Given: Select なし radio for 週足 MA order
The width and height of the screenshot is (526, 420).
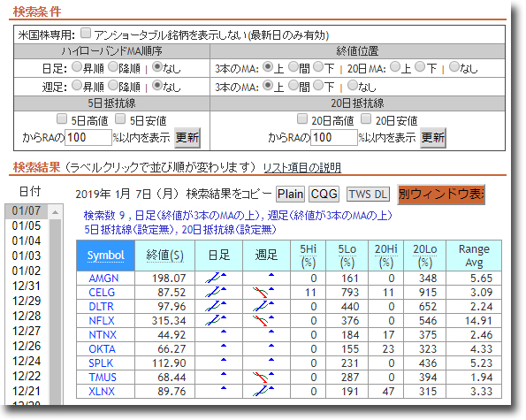Looking at the screenshot, I should point(157,85).
